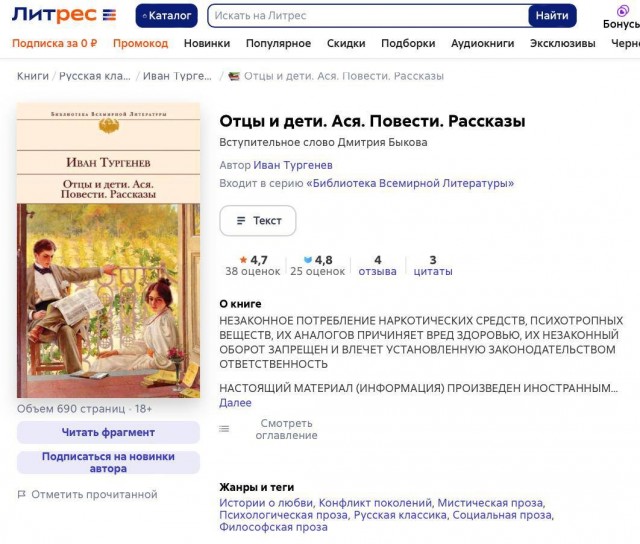The height and width of the screenshot is (544, 640).
Task: Open the book cover image
Action: pos(108,250)
